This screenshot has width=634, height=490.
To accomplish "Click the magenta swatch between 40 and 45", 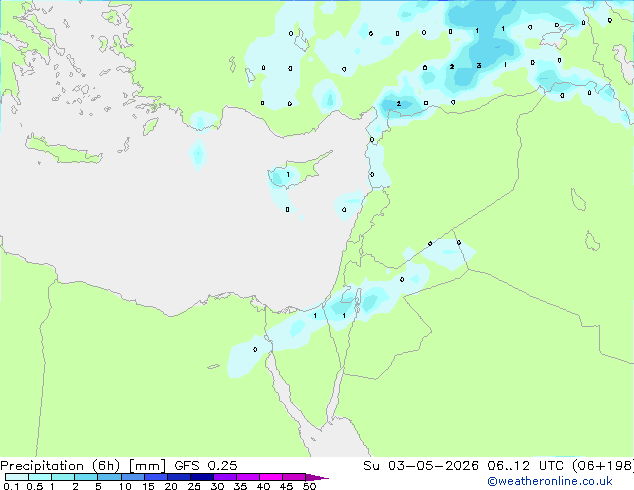I will tap(271, 477).
